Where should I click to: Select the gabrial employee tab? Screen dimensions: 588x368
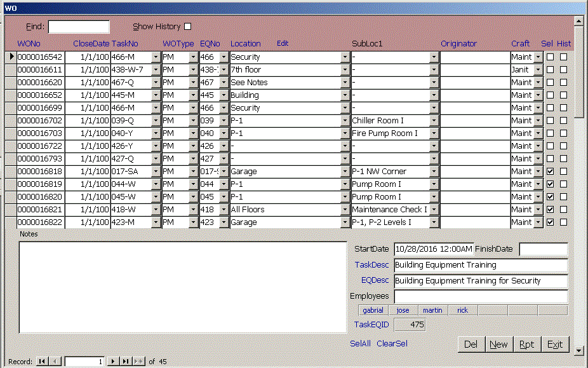tap(373, 311)
